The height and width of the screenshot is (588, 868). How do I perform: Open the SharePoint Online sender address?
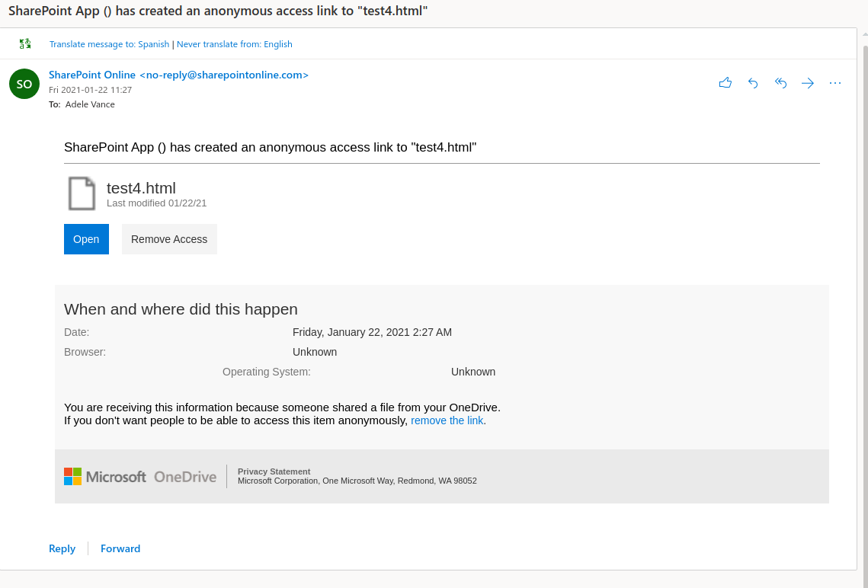click(178, 75)
